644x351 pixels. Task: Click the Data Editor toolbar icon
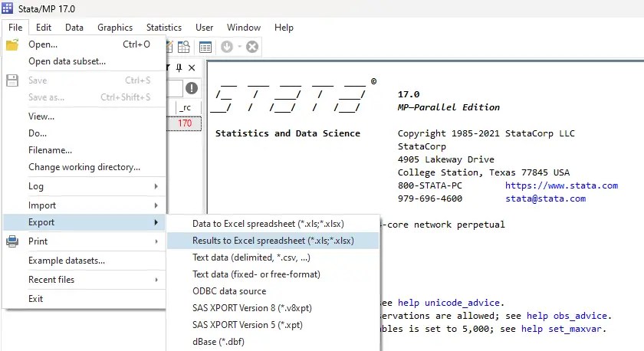point(169,47)
